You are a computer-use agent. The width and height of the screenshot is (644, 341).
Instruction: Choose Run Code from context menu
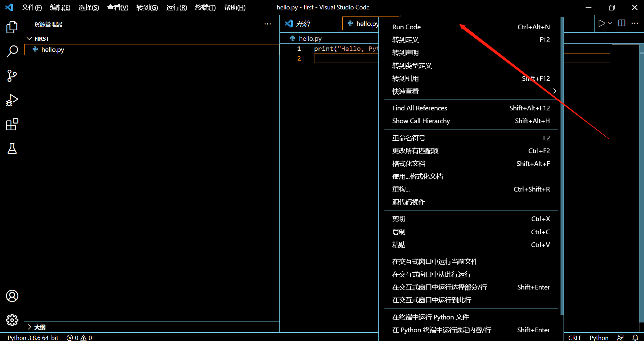471,27
